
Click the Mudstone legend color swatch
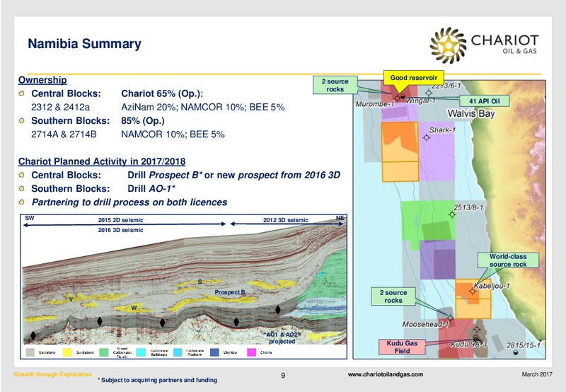[x=30, y=352]
